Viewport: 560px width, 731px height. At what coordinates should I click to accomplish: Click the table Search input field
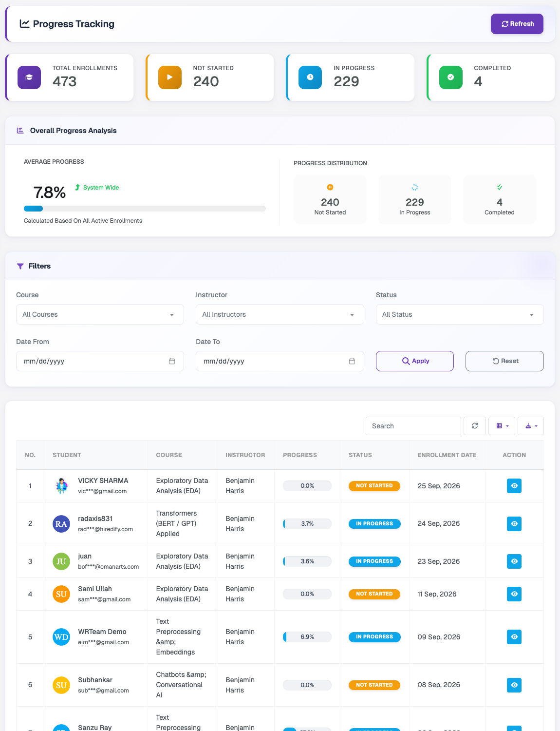click(413, 426)
